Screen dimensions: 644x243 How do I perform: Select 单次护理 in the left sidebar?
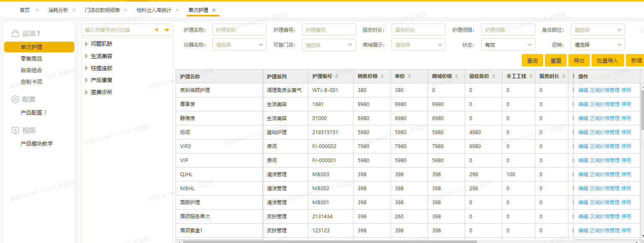39,47
